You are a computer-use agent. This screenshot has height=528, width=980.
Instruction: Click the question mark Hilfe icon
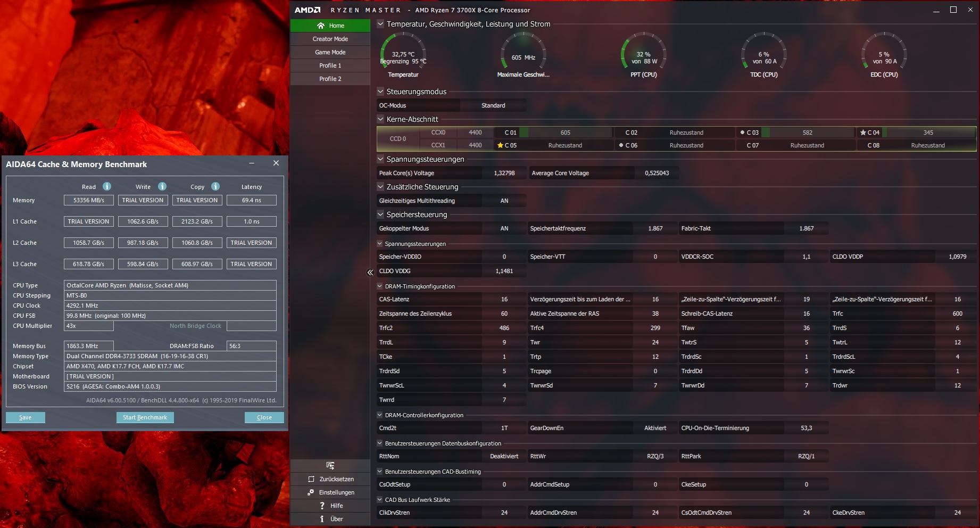[322, 506]
